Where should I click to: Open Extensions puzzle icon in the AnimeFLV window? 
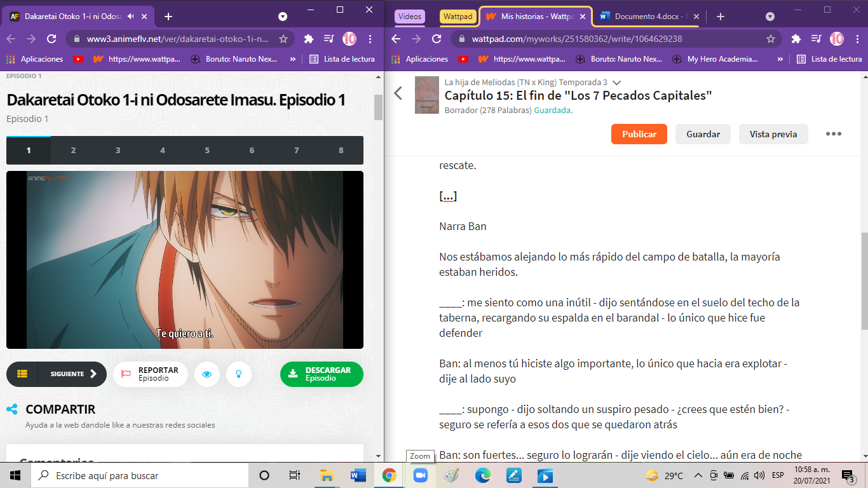[x=309, y=39]
